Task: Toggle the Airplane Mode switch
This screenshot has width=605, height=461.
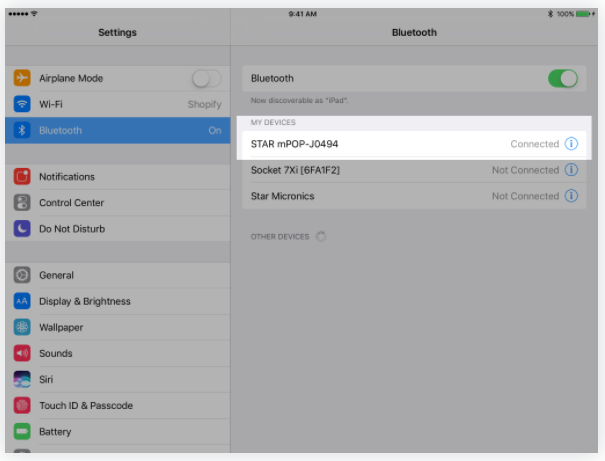Action: 206,78
